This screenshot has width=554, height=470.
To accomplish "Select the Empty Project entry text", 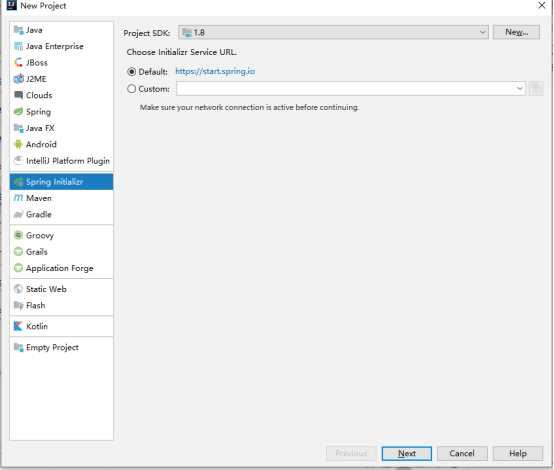I will (x=52, y=347).
